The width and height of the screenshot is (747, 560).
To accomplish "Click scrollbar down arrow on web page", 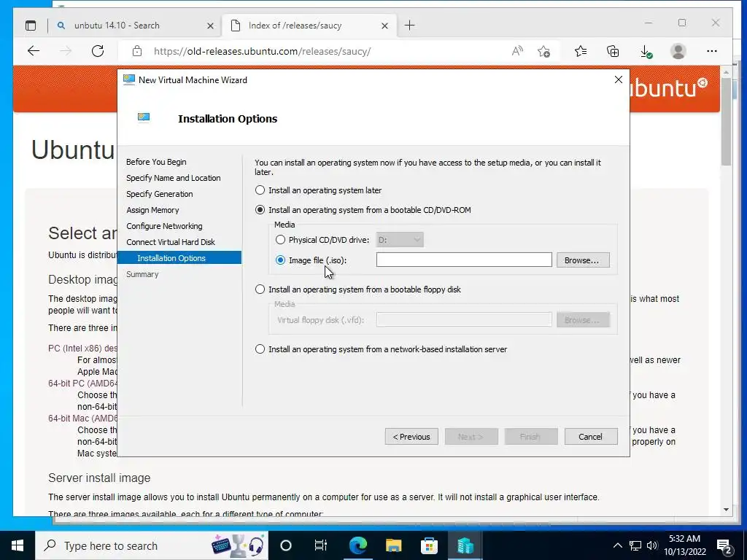I will tap(726, 510).
